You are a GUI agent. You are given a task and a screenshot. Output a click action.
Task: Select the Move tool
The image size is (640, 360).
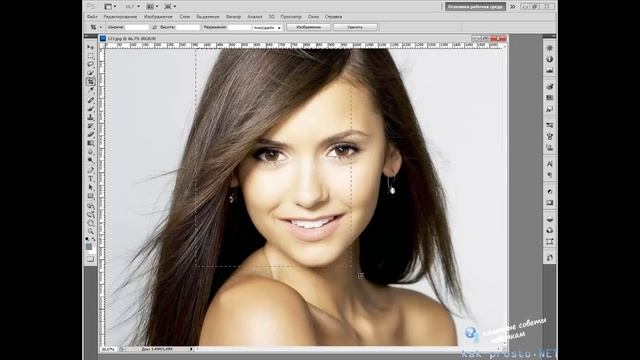pos(91,47)
